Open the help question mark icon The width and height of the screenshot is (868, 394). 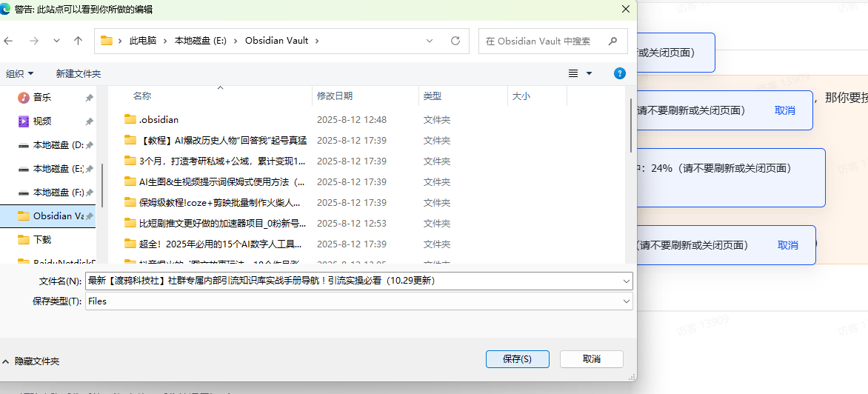coord(620,73)
